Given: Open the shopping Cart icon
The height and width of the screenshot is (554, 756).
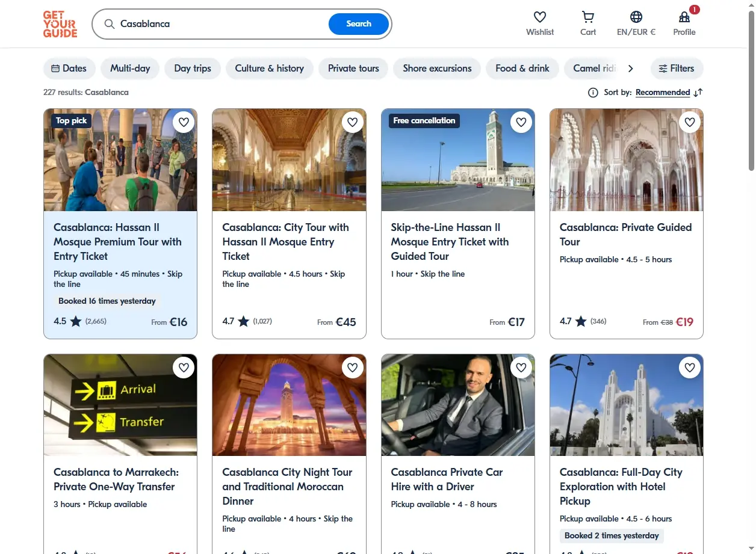Looking at the screenshot, I should click(588, 17).
